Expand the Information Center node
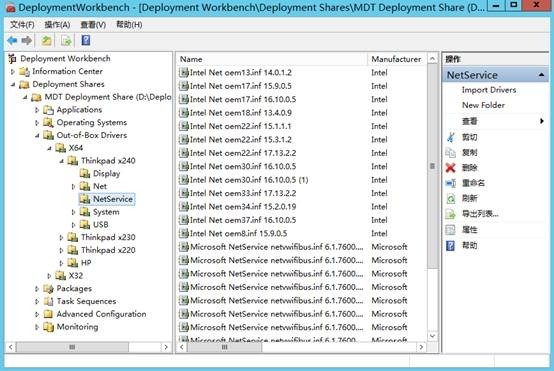554x371 pixels. point(13,72)
